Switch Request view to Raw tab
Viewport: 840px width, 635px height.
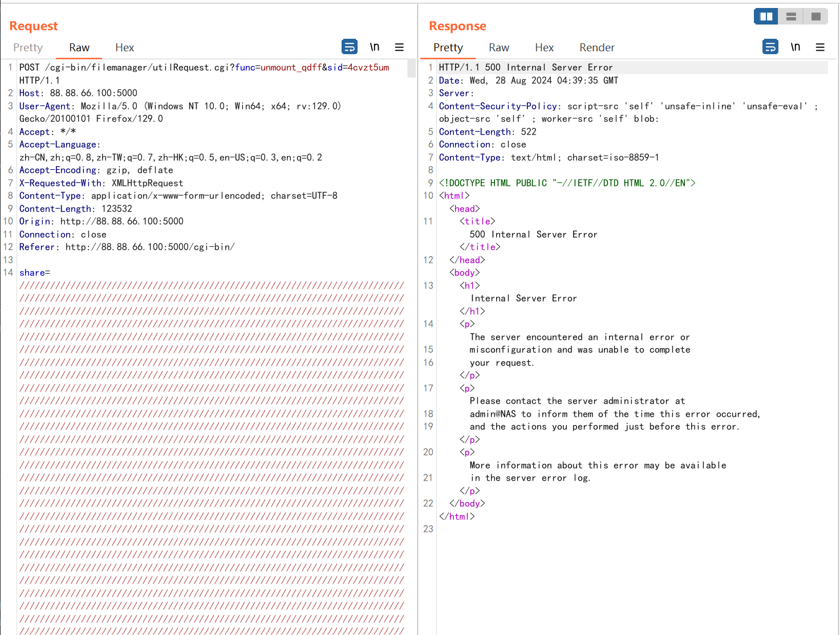tap(79, 48)
